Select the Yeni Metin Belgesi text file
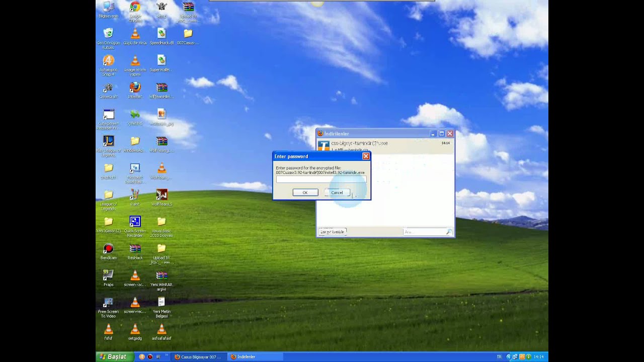The height and width of the screenshot is (362, 644). click(x=162, y=307)
